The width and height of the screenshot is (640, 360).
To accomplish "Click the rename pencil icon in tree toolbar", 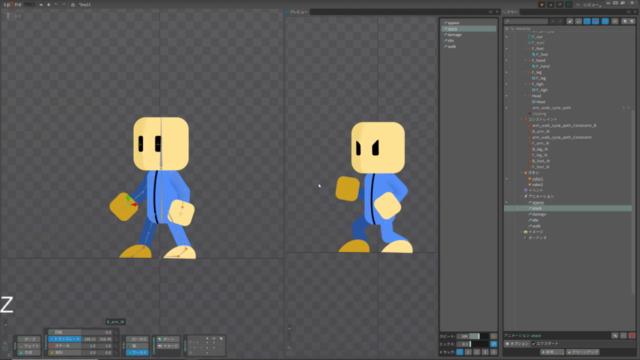I will [570, 21].
